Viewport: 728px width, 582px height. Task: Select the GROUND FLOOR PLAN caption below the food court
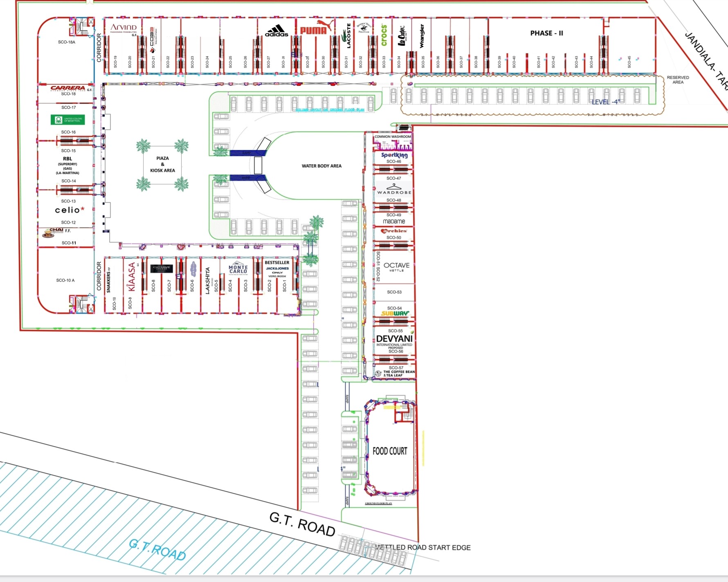378,504
